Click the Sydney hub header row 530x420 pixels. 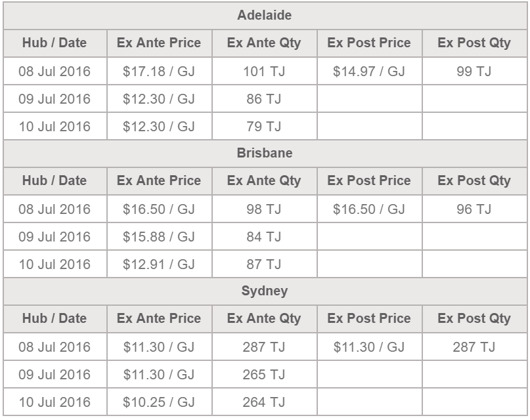(265, 291)
